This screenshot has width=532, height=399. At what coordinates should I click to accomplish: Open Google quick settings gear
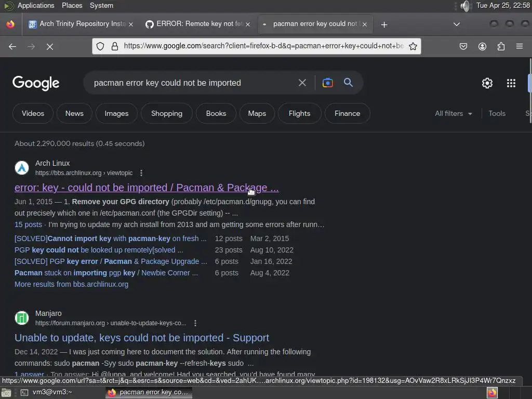[487, 83]
